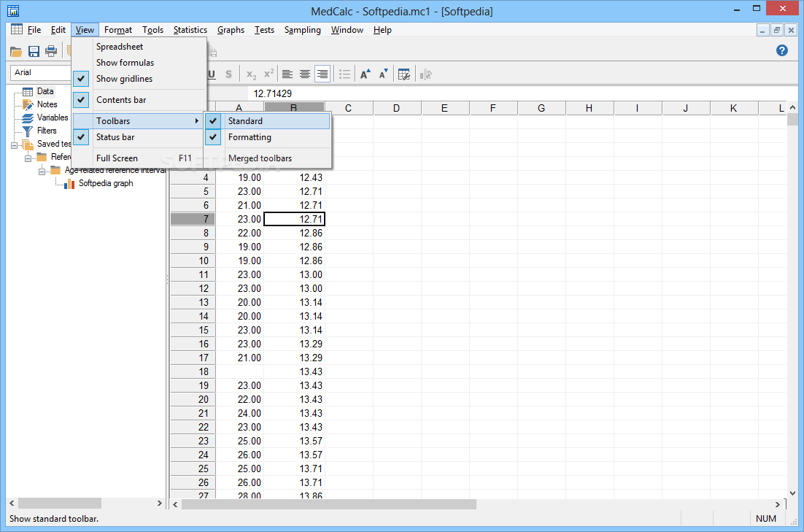The width and height of the screenshot is (804, 532).
Task: Click the contents panel right scroll arrow
Action: point(160,504)
